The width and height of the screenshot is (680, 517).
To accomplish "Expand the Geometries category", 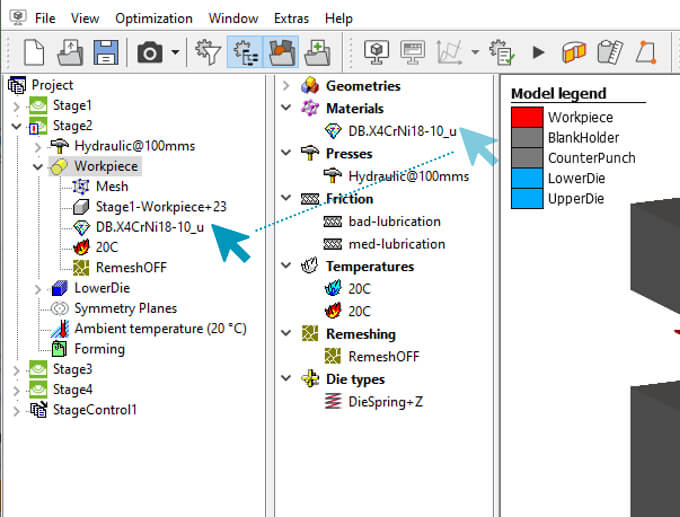I will click(287, 86).
